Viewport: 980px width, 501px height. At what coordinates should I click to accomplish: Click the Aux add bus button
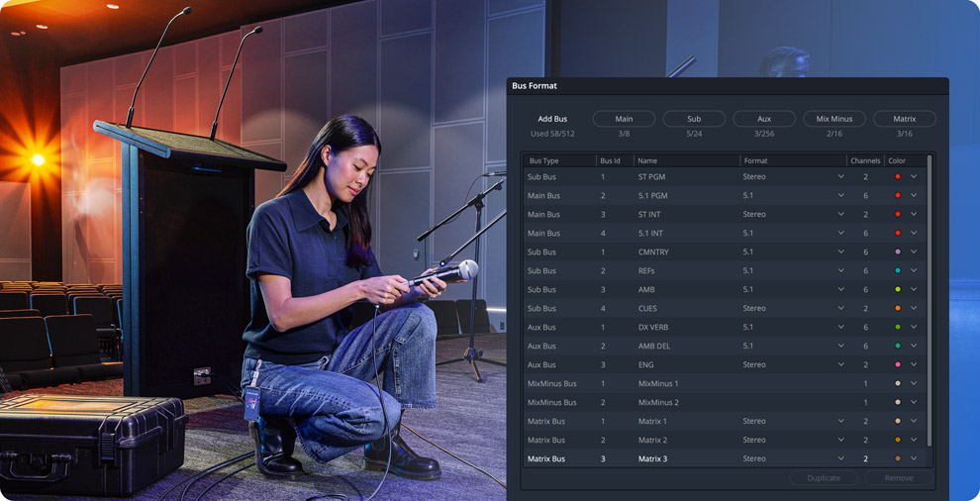click(764, 119)
